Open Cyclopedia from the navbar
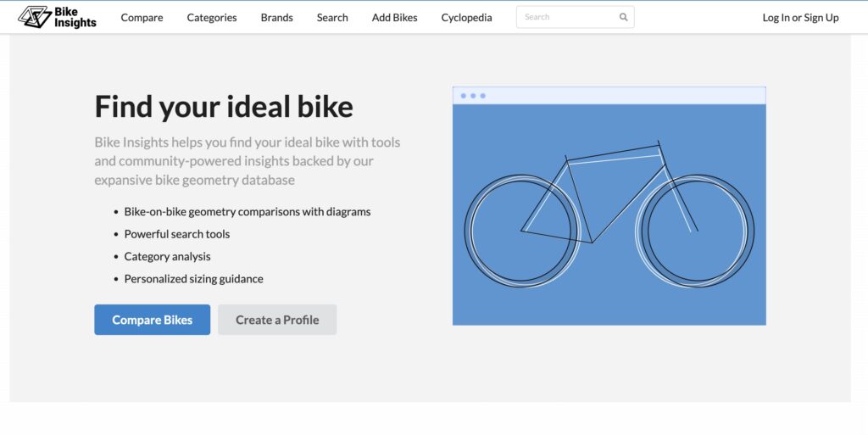This screenshot has width=868, height=435. tap(466, 17)
